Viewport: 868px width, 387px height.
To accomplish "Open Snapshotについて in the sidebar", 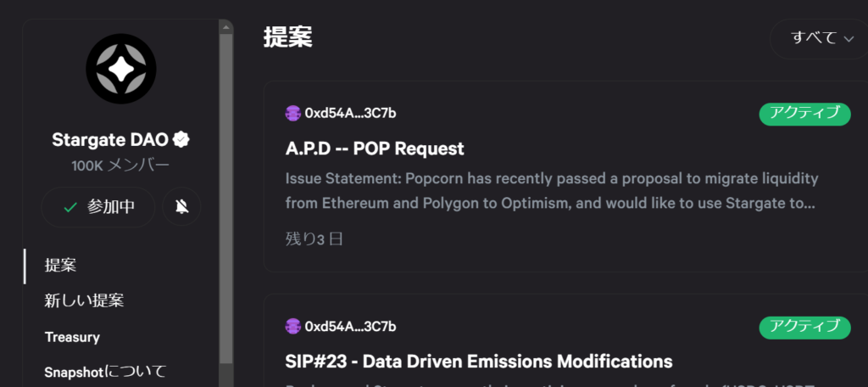I will [x=105, y=372].
